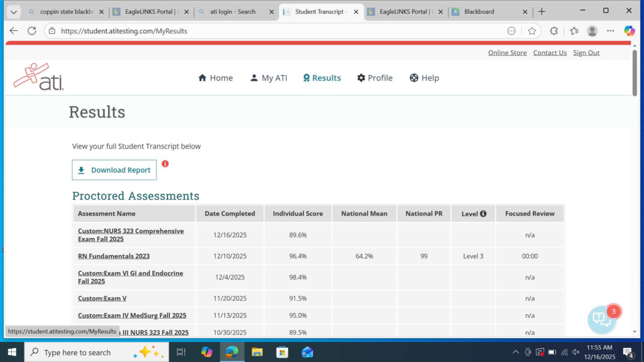This screenshot has width=644, height=362.
Task: Click the ATI logo
Action: coord(38,77)
